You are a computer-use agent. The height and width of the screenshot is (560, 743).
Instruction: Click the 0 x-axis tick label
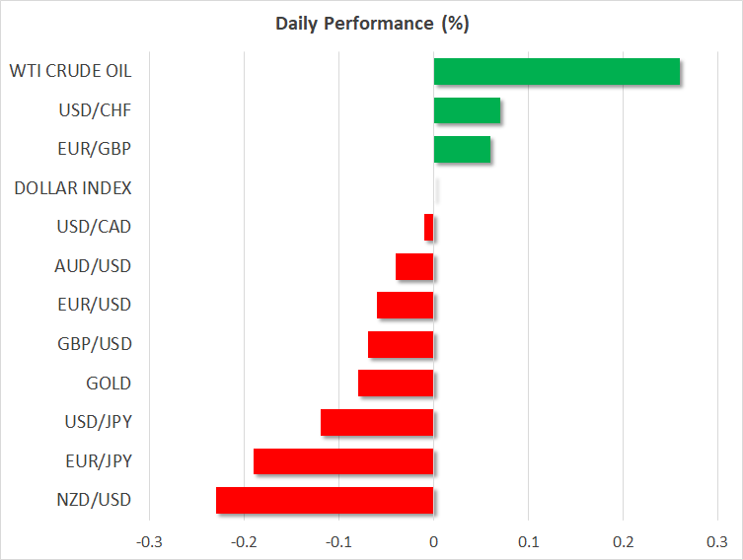point(433,541)
